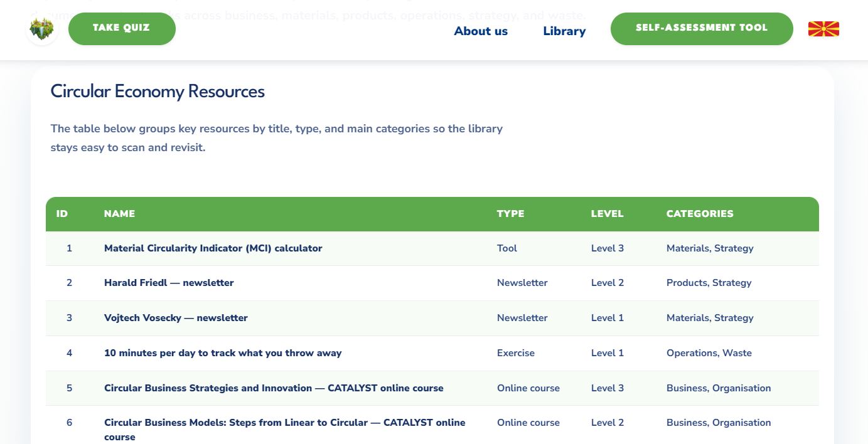Screen dimensions: 868x444
Task: Click the ID column header
Action: point(62,214)
